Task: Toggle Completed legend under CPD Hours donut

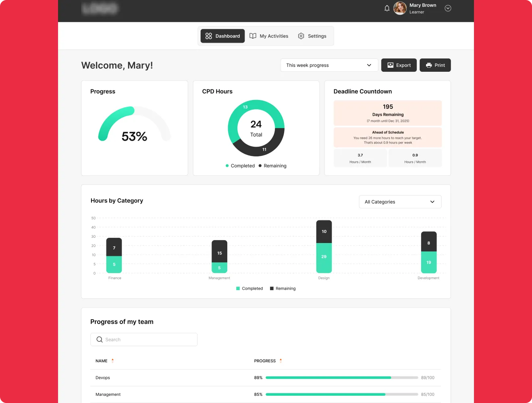Action: coord(240,166)
